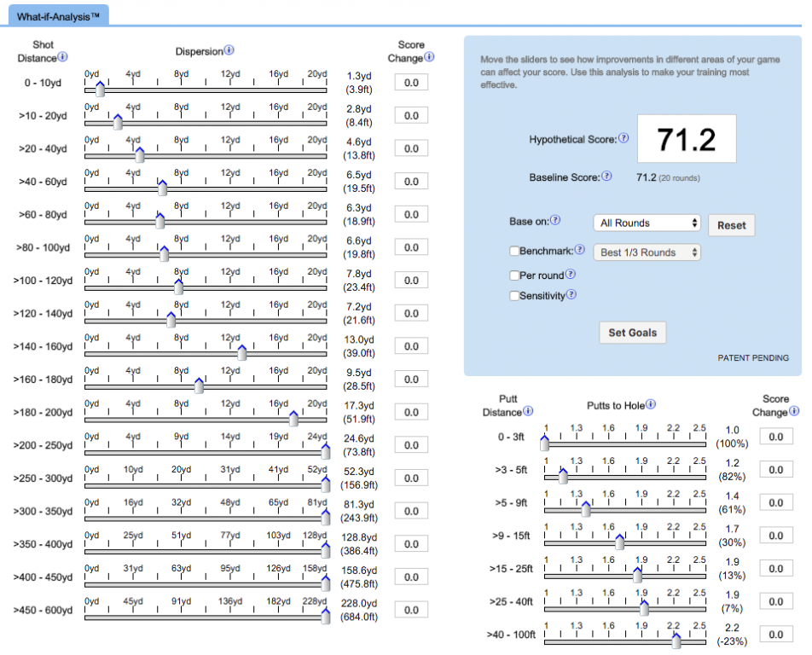
Task: Select the What-if-Analysis tab
Action: coord(59,16)
